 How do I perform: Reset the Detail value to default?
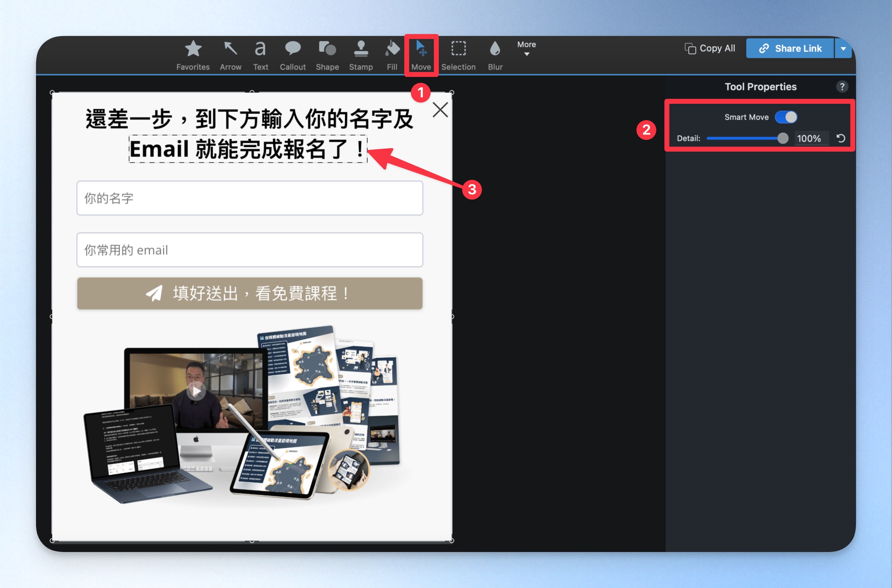click(841, 138)
